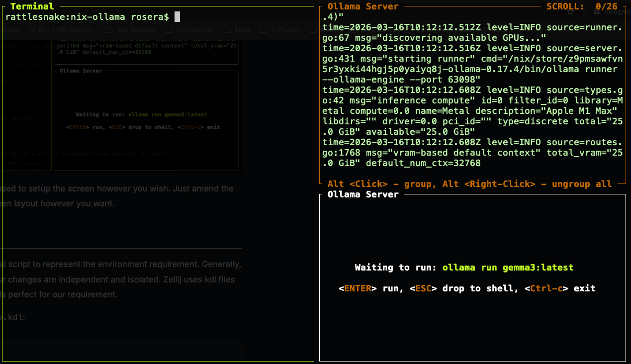Click the Ctrl-c exit hint
This screenshot has height=364, width=631.
point(559,288)
